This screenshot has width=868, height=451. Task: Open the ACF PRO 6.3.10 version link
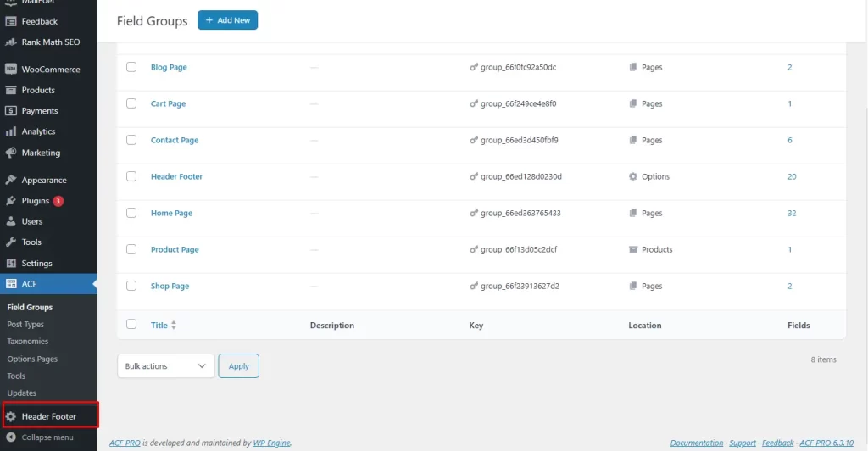tap(826, 443)
